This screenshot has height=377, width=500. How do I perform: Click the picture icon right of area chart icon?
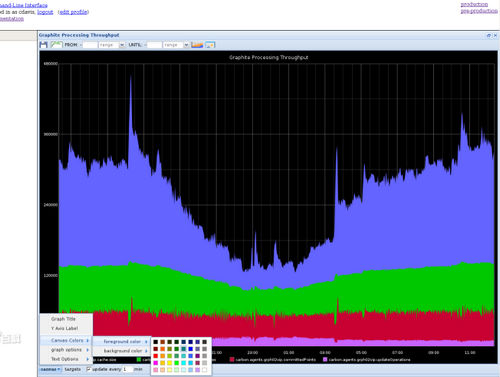point(210,45)
